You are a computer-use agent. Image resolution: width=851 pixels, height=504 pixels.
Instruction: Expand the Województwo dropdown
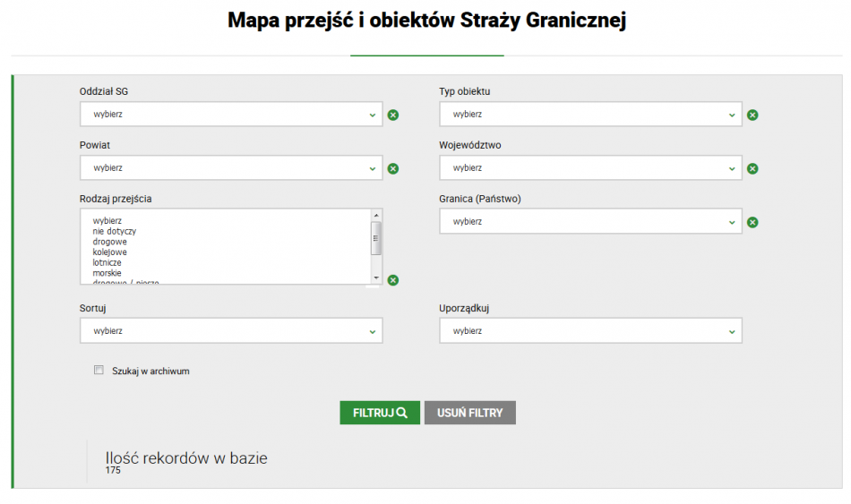[590, 168]
